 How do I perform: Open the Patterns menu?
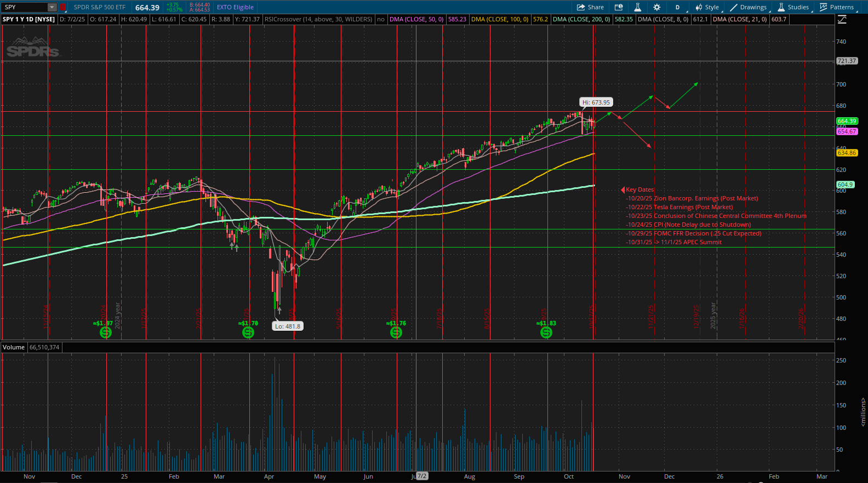click(837, 7)
